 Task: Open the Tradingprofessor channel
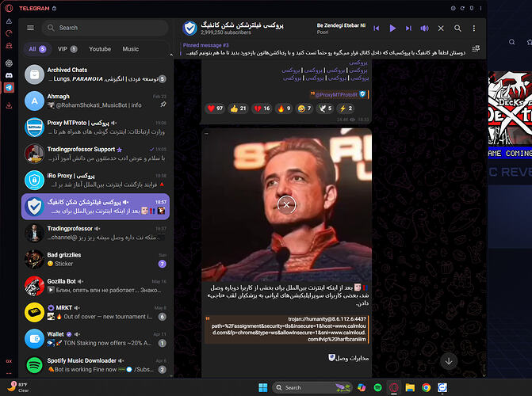(x=96, y=233)
